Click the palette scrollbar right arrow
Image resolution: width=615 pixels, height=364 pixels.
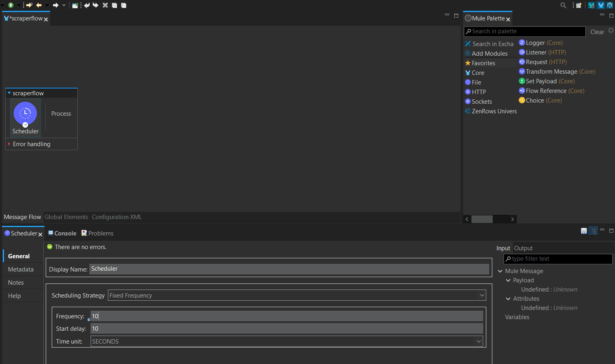coord(512,219)
